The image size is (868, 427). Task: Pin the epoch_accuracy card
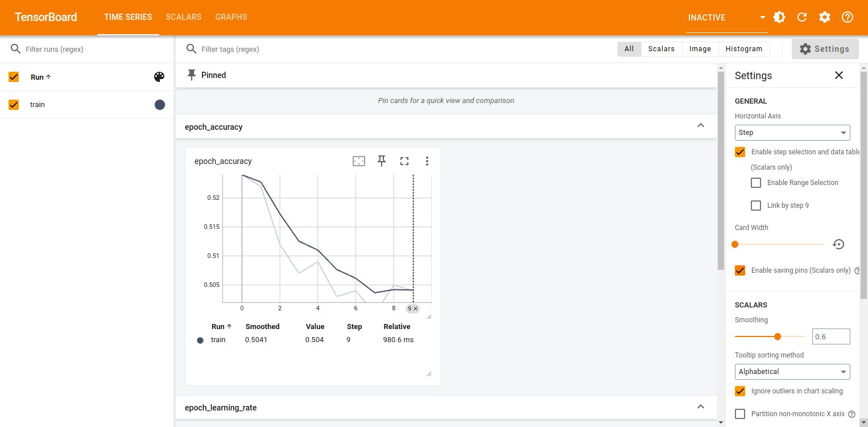pyautogui.click(x=382, y=161)
